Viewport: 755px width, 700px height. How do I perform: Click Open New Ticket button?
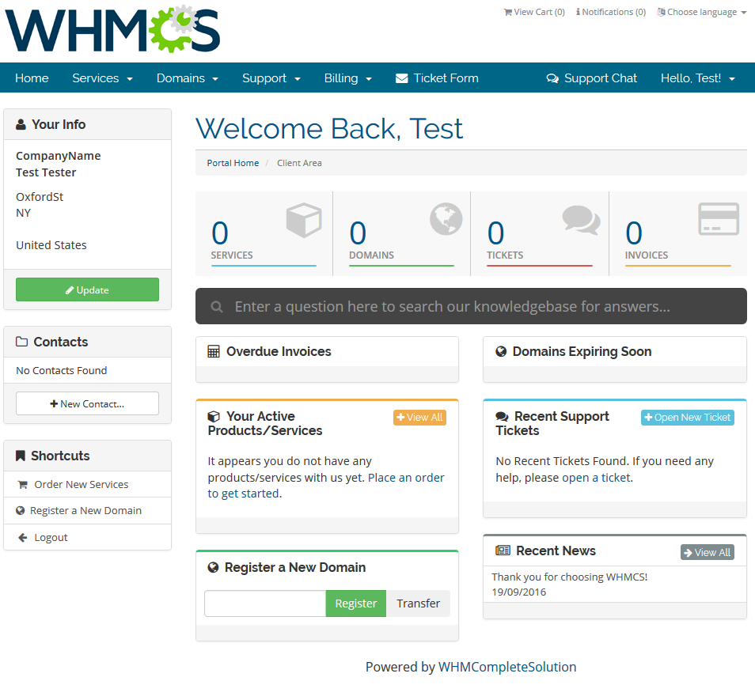coord(687,418)
